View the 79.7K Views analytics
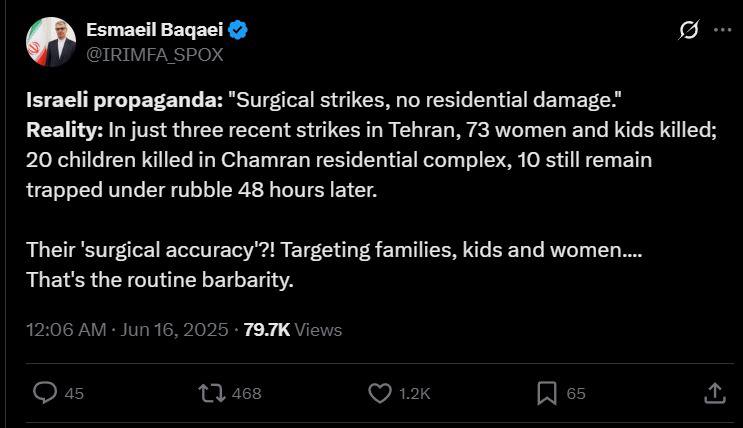This screenshot has width=743, height=428. point(293,330)
